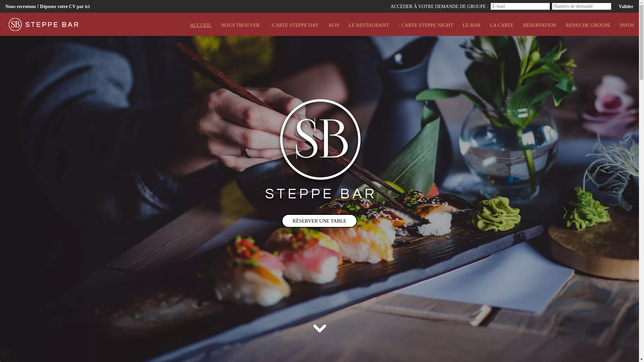Open Repas de Groupe page
This screenshot has width=644, height=362.
coord(588,25)
